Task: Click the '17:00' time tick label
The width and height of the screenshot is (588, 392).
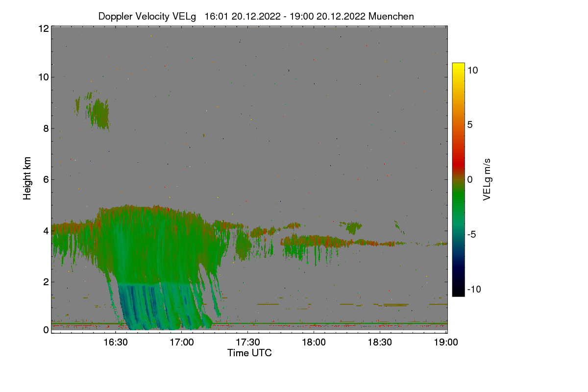Action: click(181, 343)
